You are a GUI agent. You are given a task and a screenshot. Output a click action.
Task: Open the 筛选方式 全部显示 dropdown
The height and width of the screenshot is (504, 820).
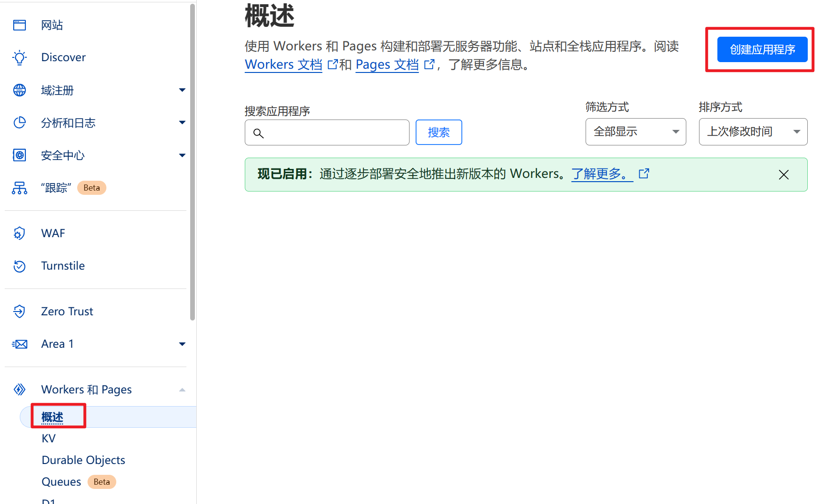coord(635,132)
